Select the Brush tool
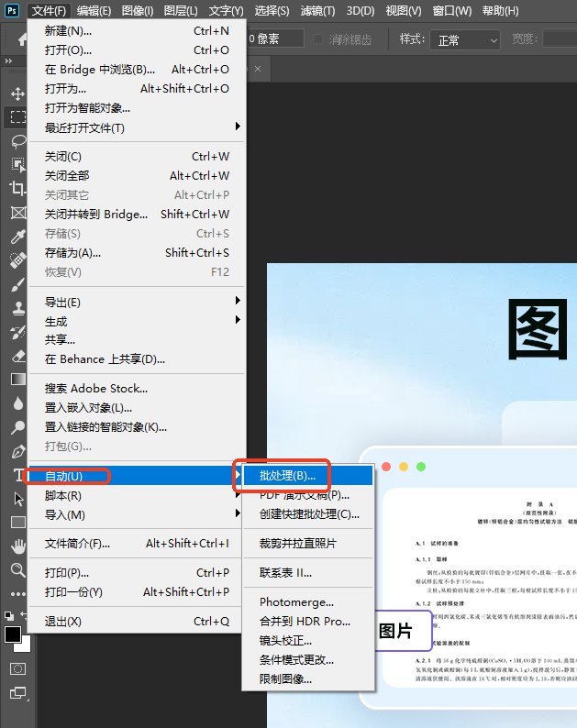Viewport: 577px width, 728px height. [17, 284]
